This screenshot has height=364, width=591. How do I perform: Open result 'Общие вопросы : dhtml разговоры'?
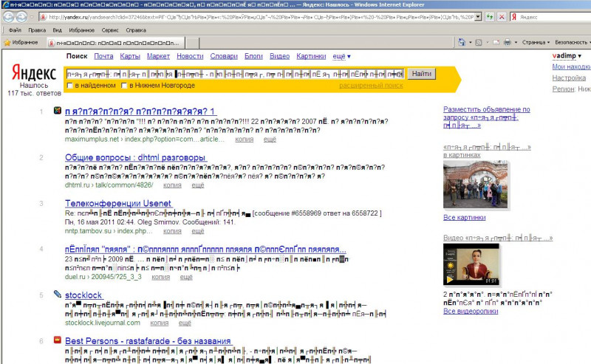click(x=136, y=157)
